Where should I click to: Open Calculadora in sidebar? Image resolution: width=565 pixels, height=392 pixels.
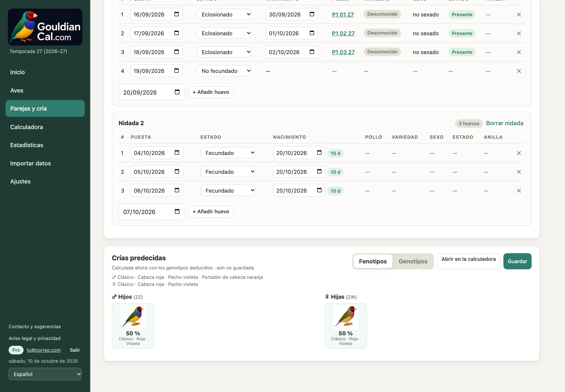45,127
